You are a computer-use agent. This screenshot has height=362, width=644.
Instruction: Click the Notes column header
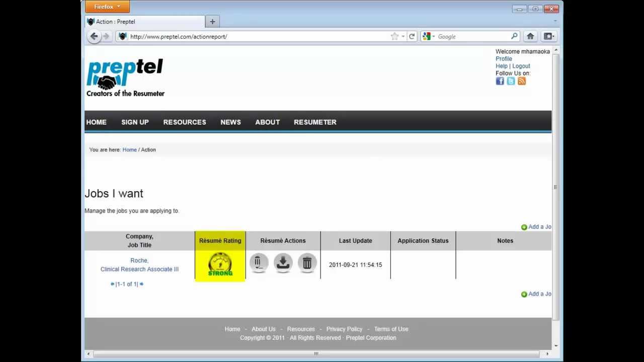[505, 241]
